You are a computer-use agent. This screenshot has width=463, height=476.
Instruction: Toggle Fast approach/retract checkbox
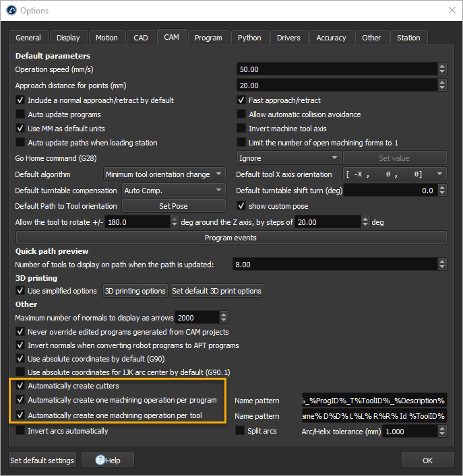point(242,100)
